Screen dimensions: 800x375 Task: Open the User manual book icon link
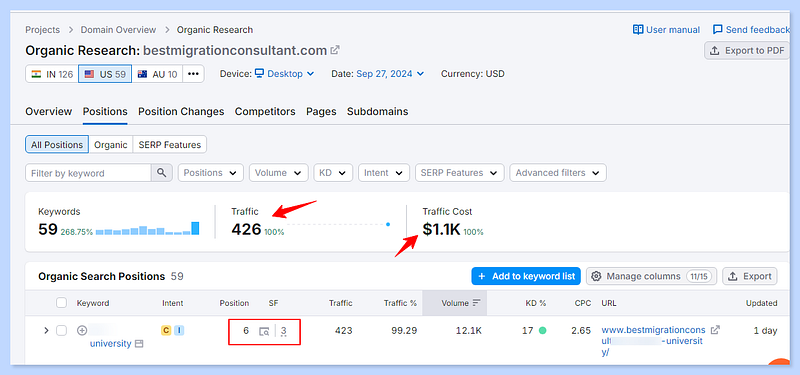coord(638,30)
